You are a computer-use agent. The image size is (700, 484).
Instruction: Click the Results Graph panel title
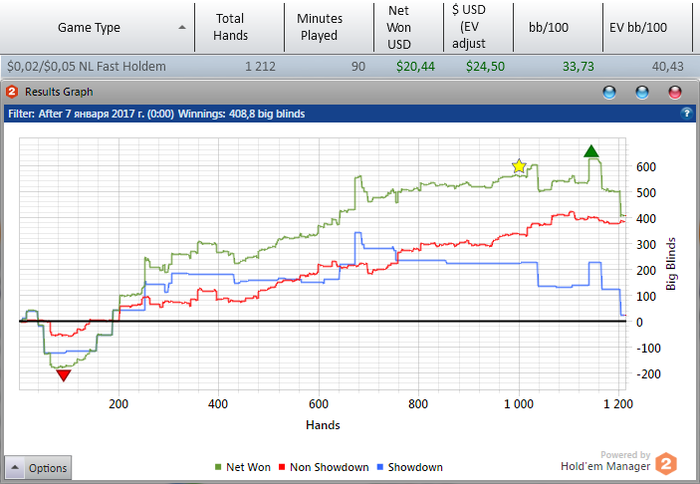click(x=59, y=92)
